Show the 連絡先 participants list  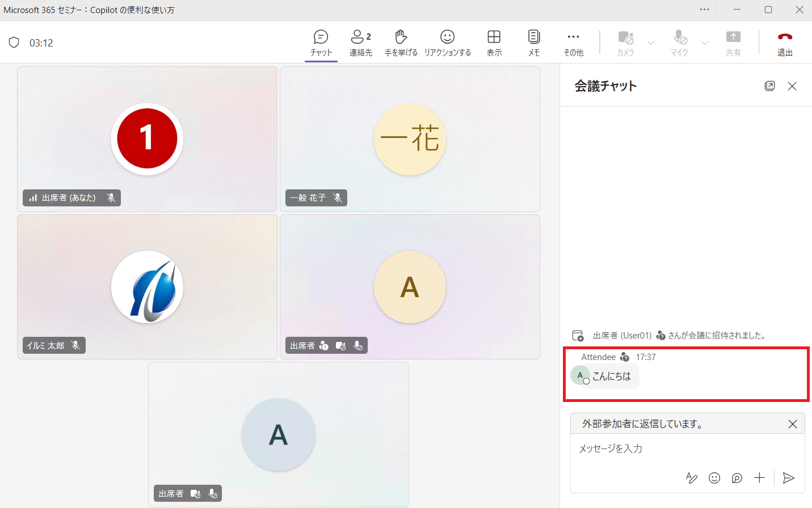click(361, 43)
